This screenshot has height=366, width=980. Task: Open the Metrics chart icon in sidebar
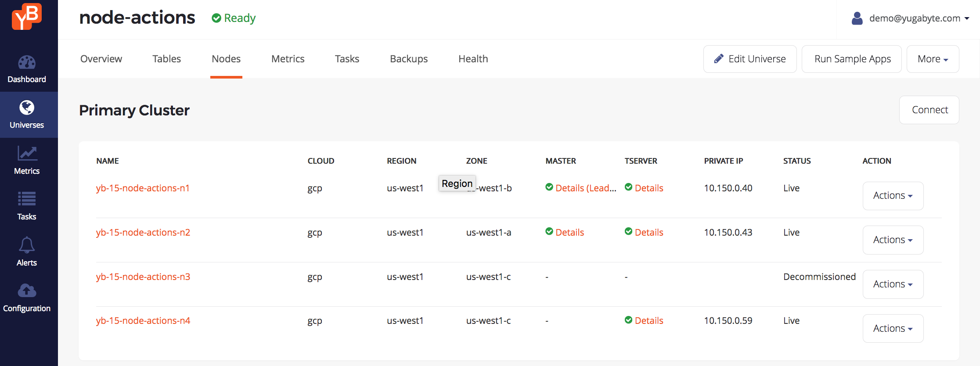coord(27,153)
